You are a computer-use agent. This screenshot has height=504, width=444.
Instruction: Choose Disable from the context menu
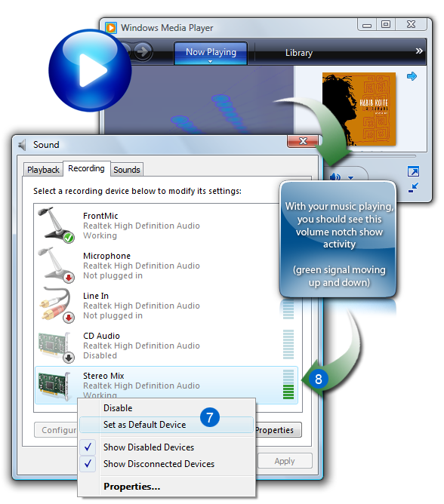118,408
